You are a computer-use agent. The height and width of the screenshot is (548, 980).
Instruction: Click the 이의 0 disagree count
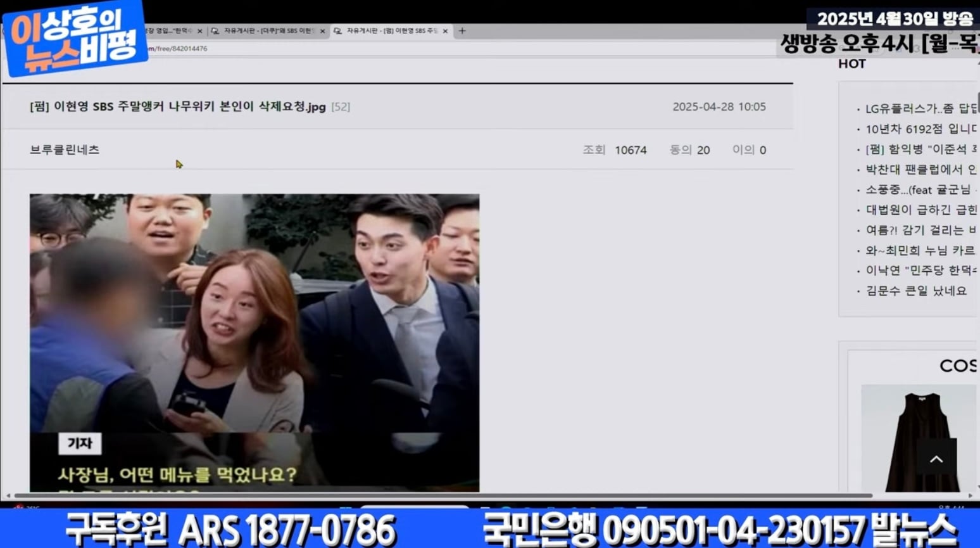(749, 150)
